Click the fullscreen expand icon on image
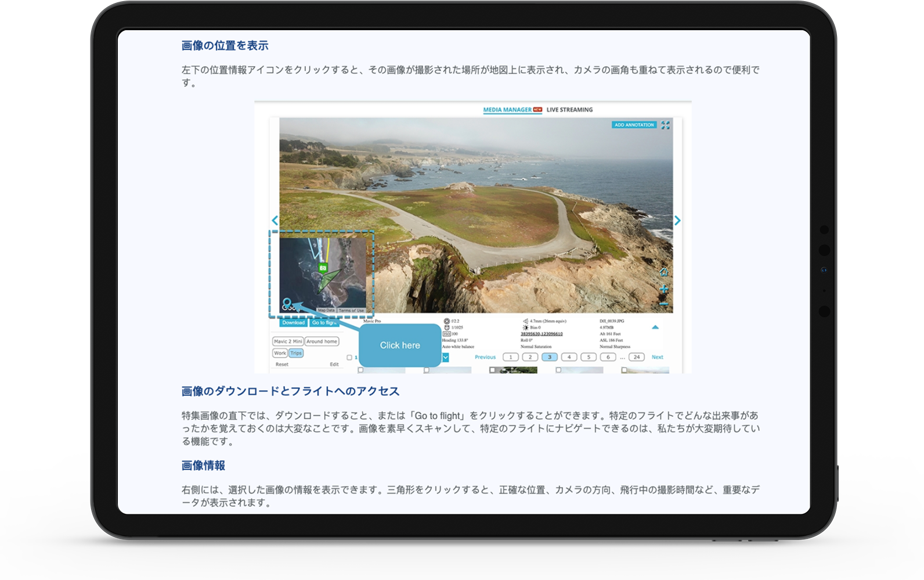 pyautogui.click(x=665, y=125)
